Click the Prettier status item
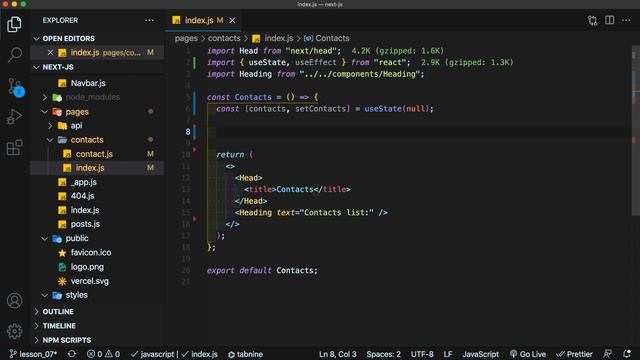This screenshot has height=360, width=640. (575, 354)
